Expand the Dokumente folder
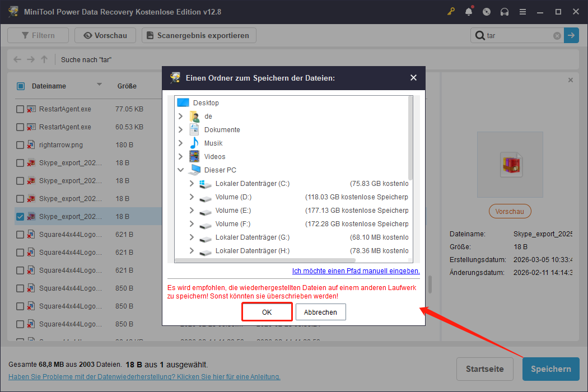 [180, 130]
